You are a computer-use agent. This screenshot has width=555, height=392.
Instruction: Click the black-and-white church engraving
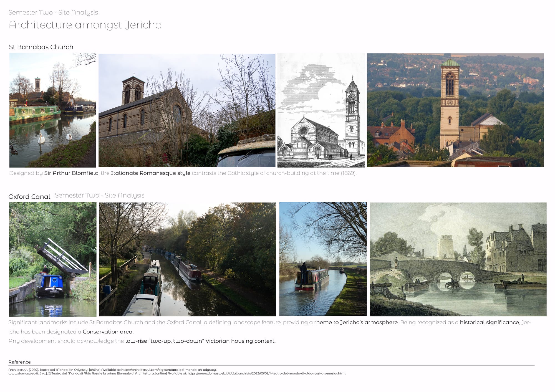[x=321, y=110]
